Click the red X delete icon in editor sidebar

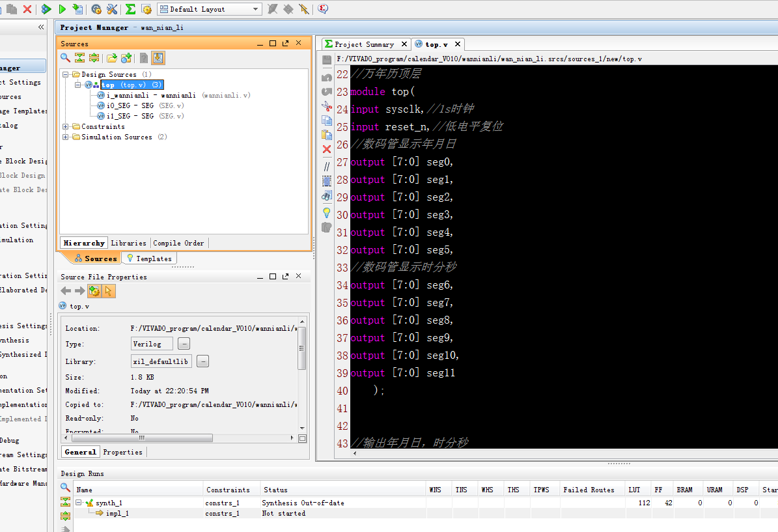(x=327, y=149)
